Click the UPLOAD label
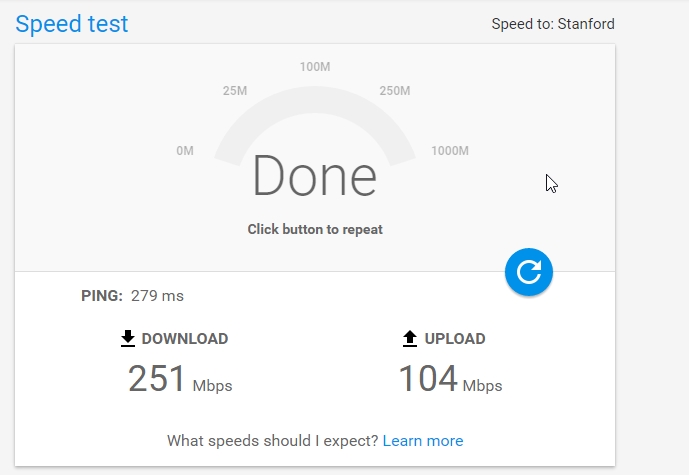 pos(455,339)
